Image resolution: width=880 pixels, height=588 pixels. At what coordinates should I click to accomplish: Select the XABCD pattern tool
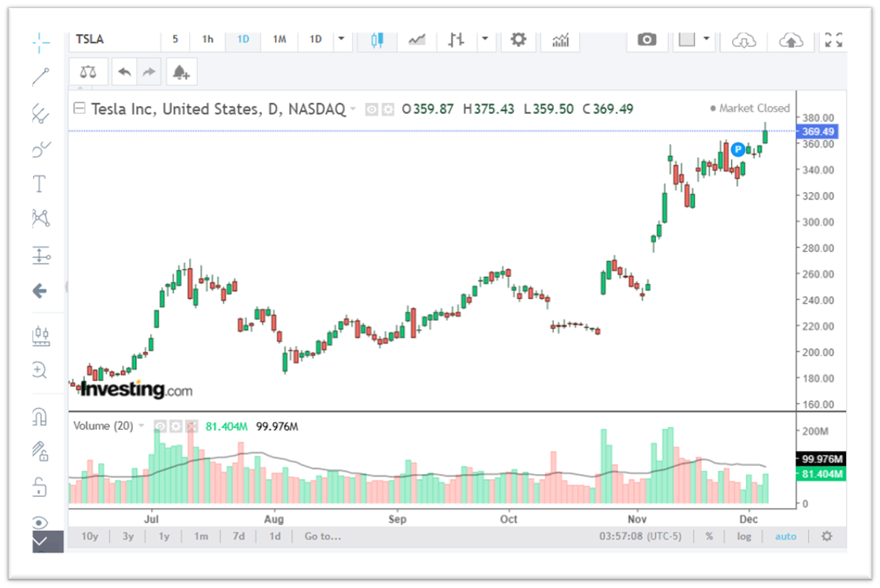click(40, 218)
